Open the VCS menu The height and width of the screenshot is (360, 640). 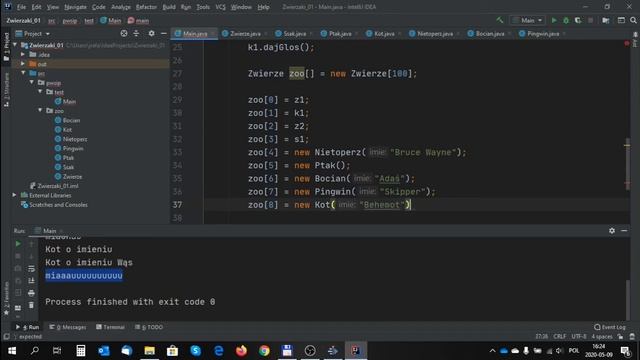pyautogui.click(x=220, y=7)
